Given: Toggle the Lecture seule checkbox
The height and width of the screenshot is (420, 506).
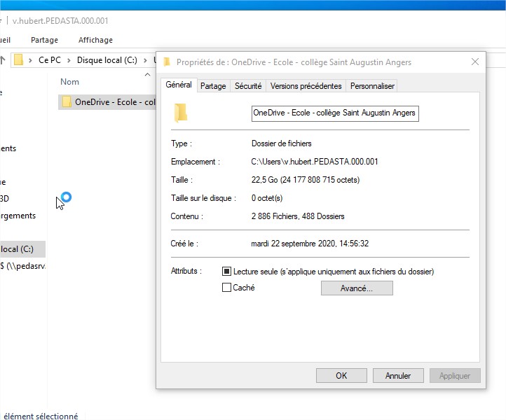Looking at the screenshot, I should (x=226, y=272).
